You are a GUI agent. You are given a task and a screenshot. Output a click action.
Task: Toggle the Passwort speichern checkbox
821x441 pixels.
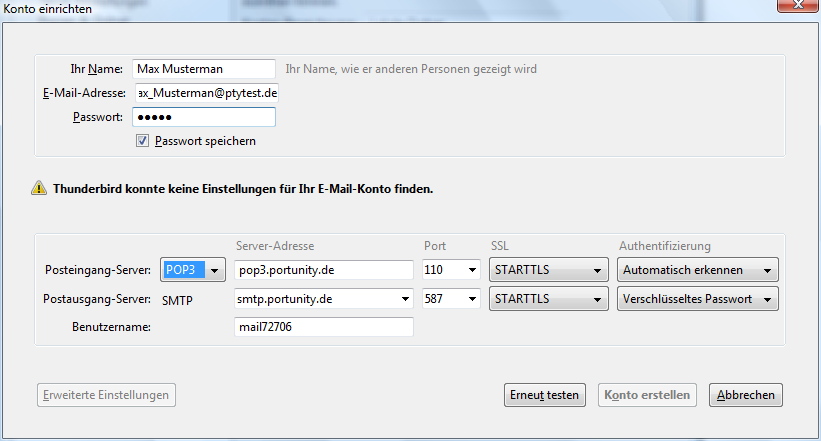[x=142, y=141]
